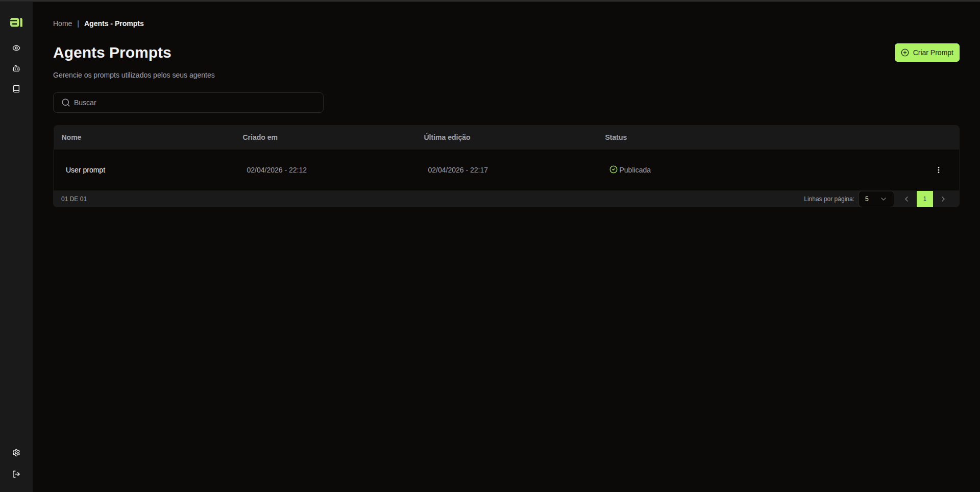Screen dimensions: 980x492
Task: Open the User prompt row
Action: coord(506,170)
